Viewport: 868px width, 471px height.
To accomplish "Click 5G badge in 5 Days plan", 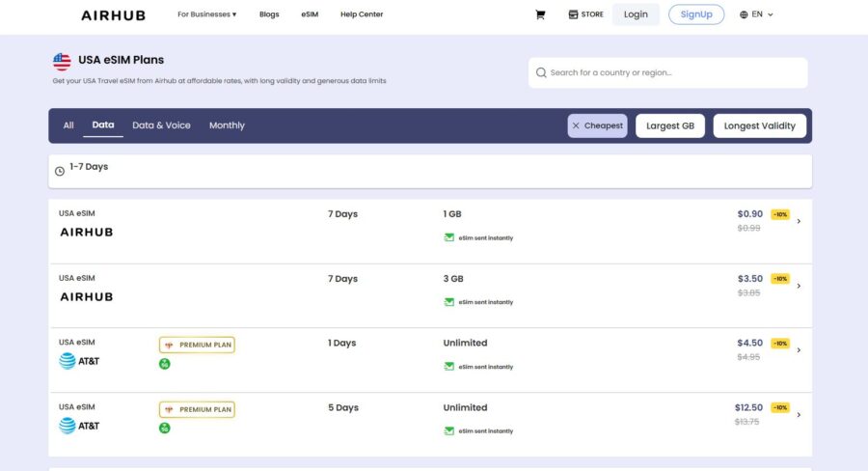I will click(164, 429).
